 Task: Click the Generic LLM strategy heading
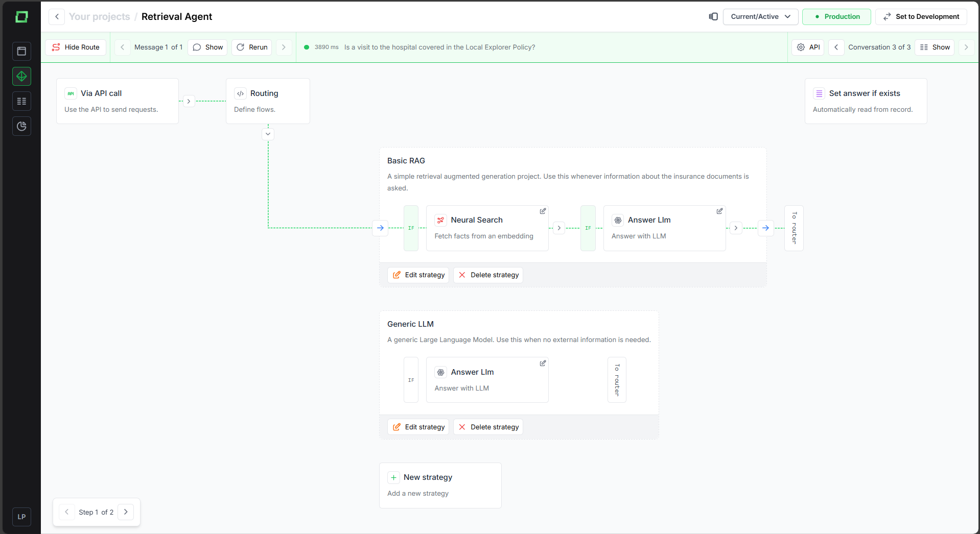pyautogui.click(x=410, y=324)
